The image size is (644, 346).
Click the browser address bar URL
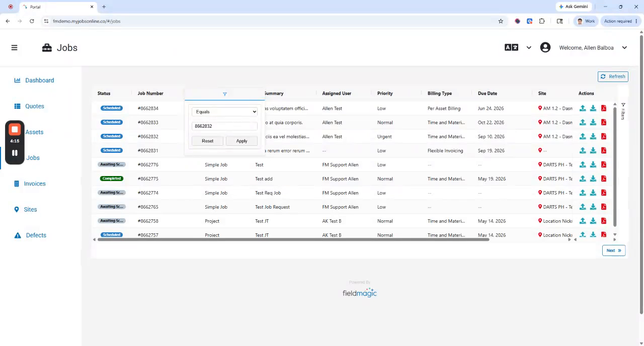coord(87,21)
